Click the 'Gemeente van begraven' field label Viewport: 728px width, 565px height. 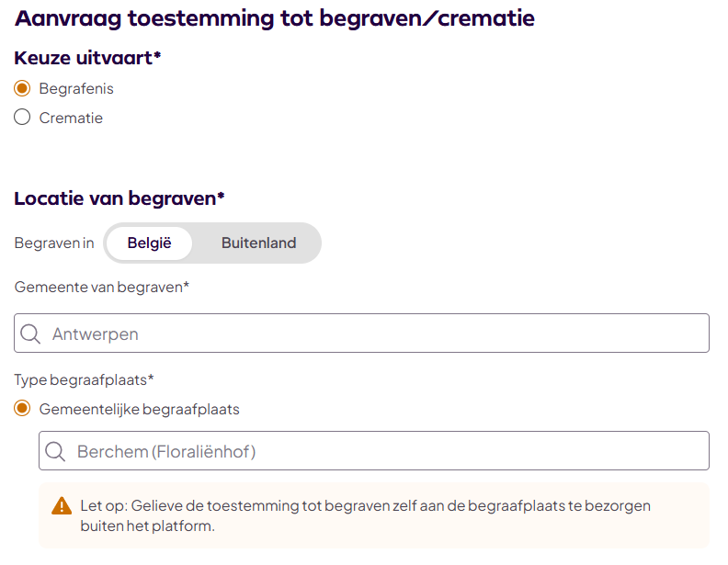[101, 287]
